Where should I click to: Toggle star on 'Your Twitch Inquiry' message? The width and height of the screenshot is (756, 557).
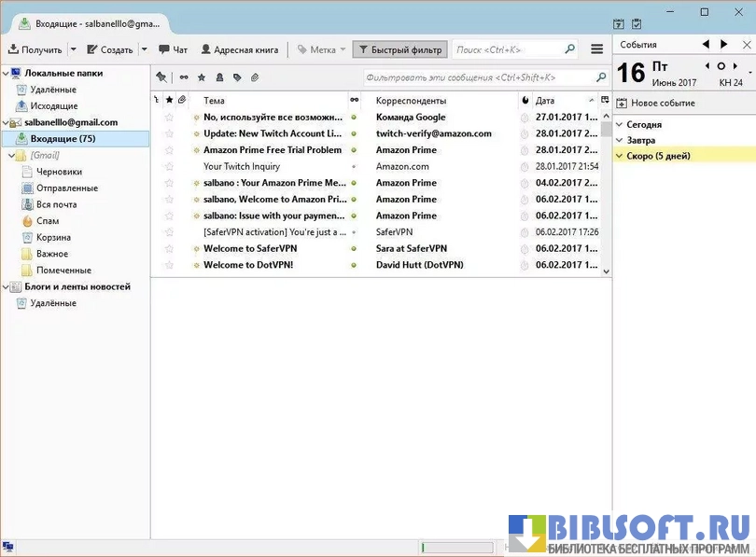click(x=169, y=167)
